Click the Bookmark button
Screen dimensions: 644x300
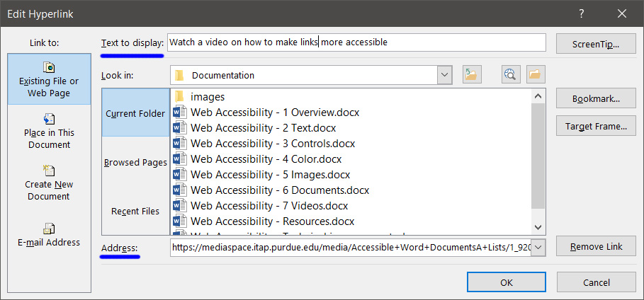coord(596,98)
